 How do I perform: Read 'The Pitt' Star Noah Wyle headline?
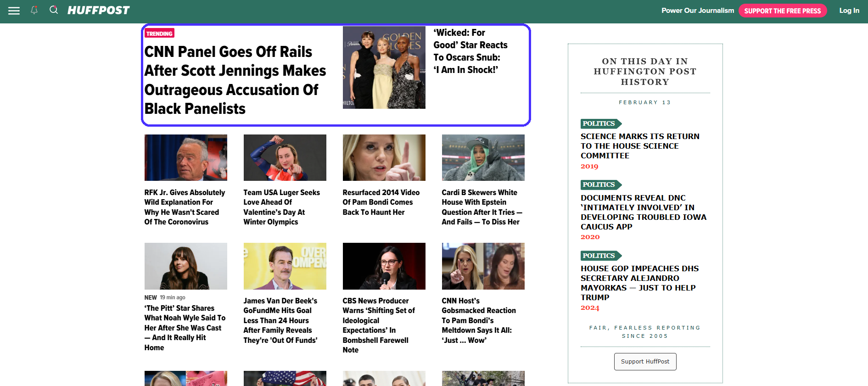pos(185,328)
